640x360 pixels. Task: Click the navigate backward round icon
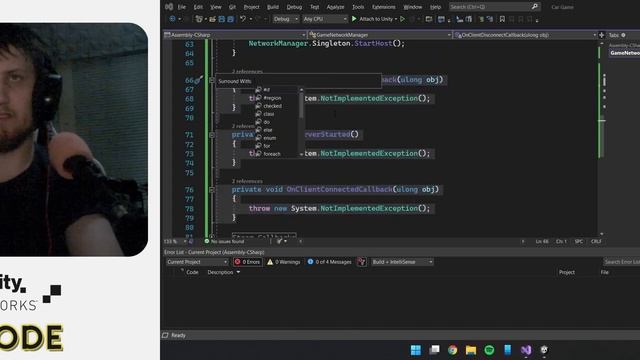(x=172, y=19)
